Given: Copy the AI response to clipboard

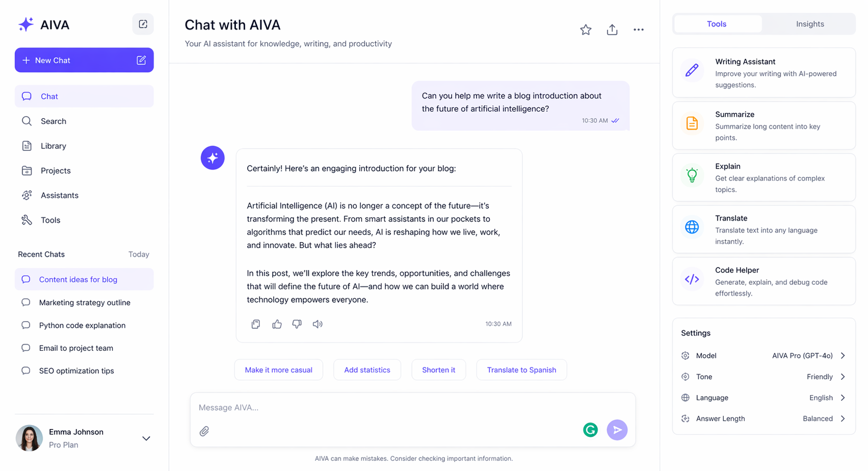Looking at the screenshot, I should (x=256, y=324).
